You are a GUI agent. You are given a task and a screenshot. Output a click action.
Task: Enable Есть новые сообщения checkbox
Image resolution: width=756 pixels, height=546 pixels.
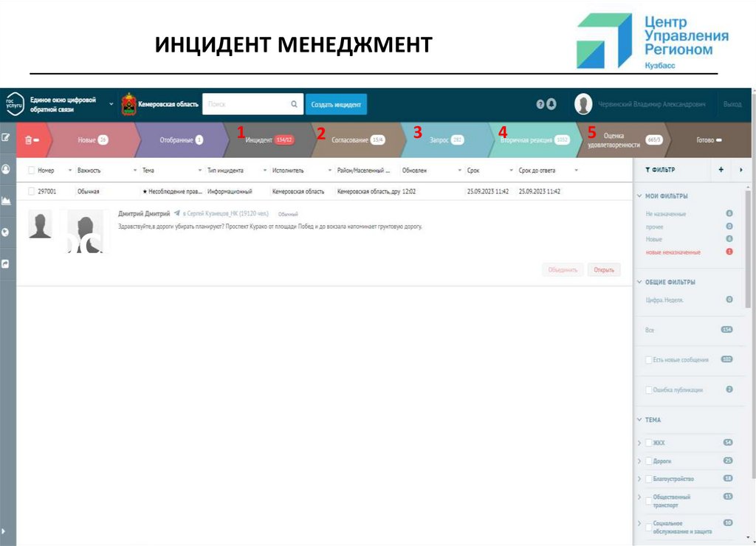click(648, 360)
